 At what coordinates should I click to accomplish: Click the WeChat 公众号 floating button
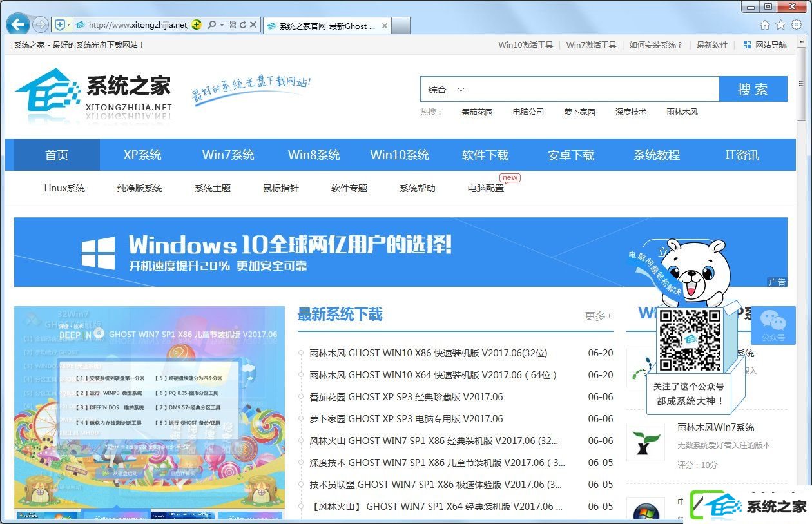[x=773, y=325]
